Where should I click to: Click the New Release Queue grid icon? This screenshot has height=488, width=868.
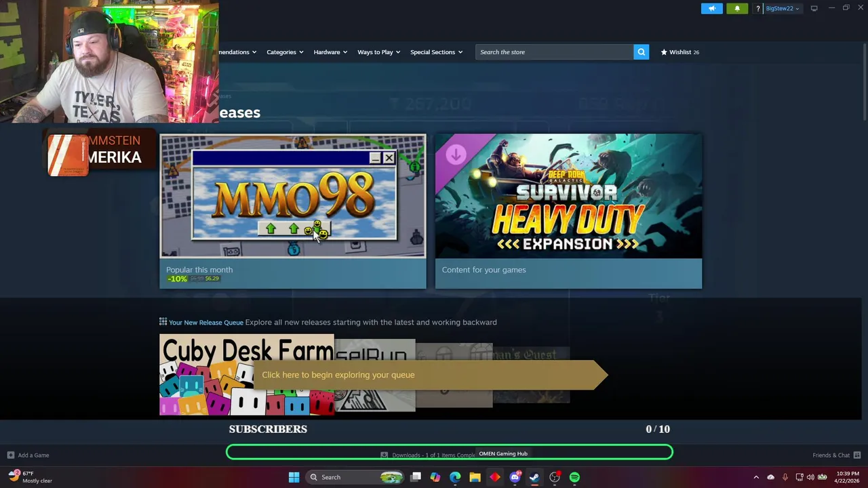163,322
